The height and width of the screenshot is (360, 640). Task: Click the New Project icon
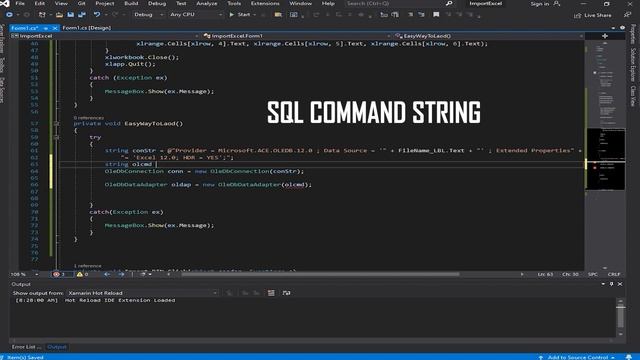coord(42,15)
